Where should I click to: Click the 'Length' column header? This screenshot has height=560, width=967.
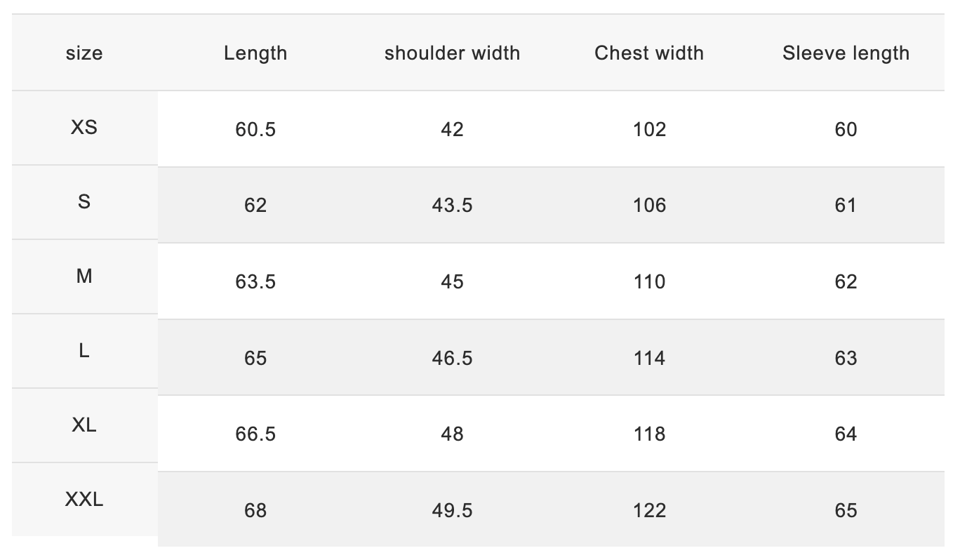tap(255, 53)
